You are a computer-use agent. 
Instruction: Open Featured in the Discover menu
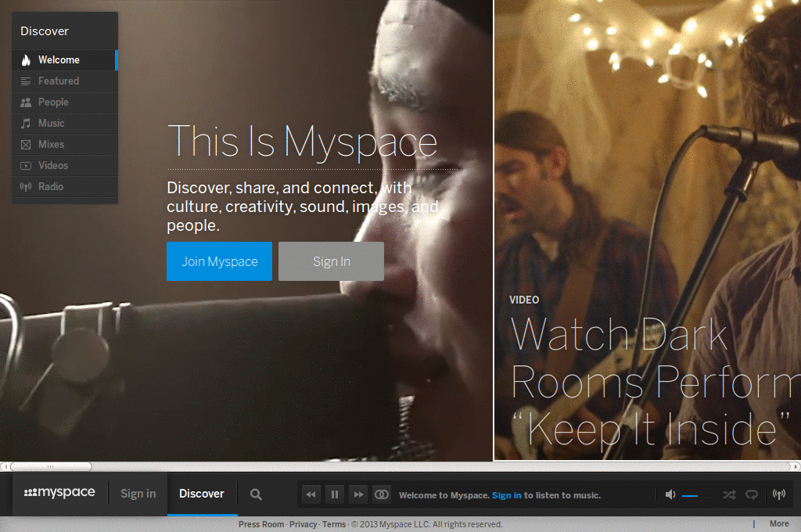[x=65, y=81]
